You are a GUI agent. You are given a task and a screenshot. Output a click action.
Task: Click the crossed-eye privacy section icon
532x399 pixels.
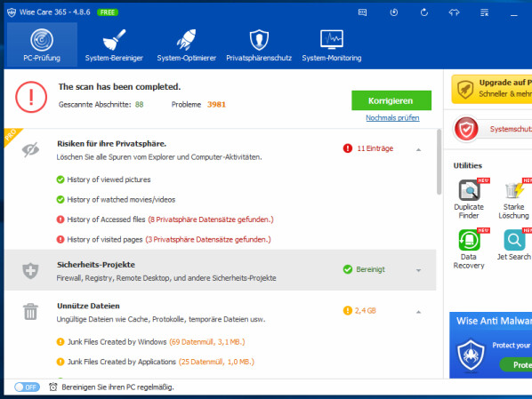30,149
